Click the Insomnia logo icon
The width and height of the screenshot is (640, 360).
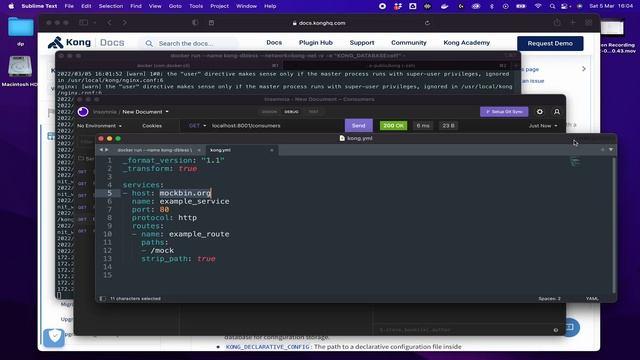[83, 112]
